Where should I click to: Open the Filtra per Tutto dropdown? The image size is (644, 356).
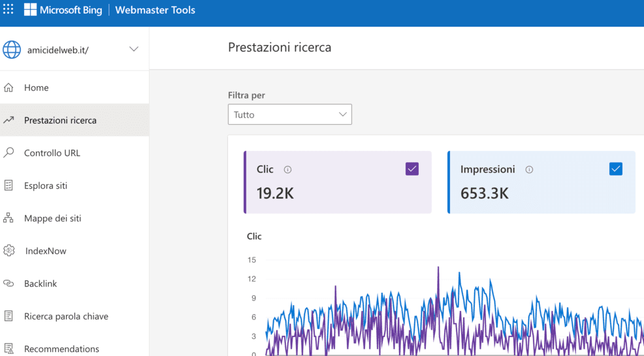coord(289,114)
